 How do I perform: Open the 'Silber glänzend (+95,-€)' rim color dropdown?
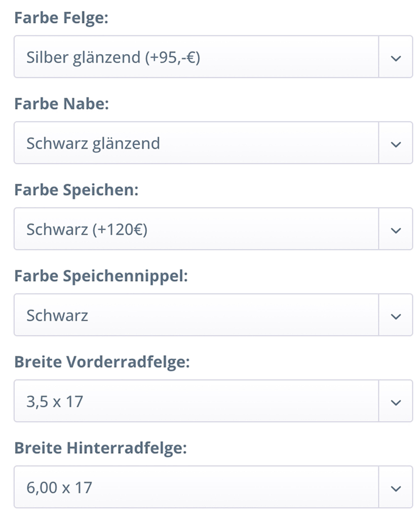196,57
